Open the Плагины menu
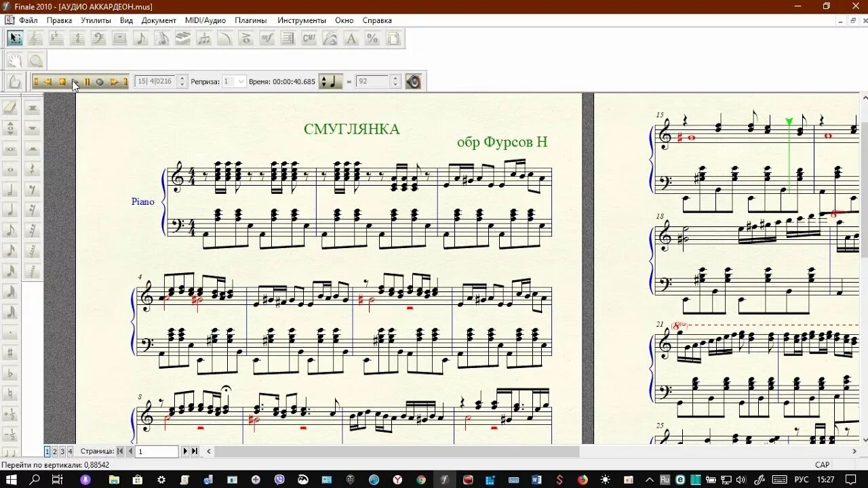 coord(251,20)
